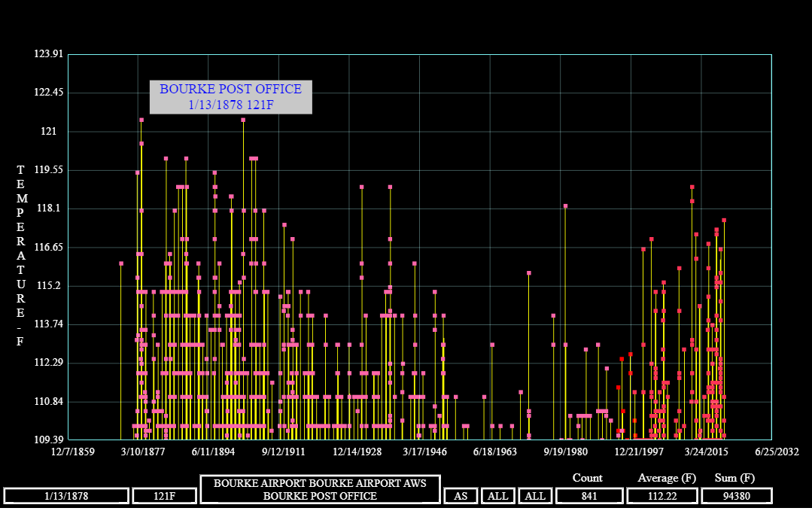Click the vertical TEMPERATURE-F axis title

pos(21,256)
